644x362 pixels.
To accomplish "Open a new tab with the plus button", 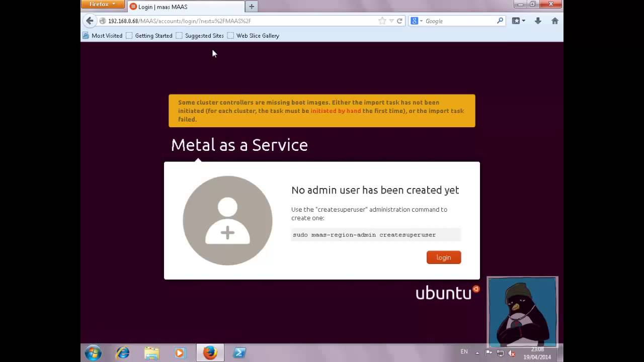I will point(252,7).
